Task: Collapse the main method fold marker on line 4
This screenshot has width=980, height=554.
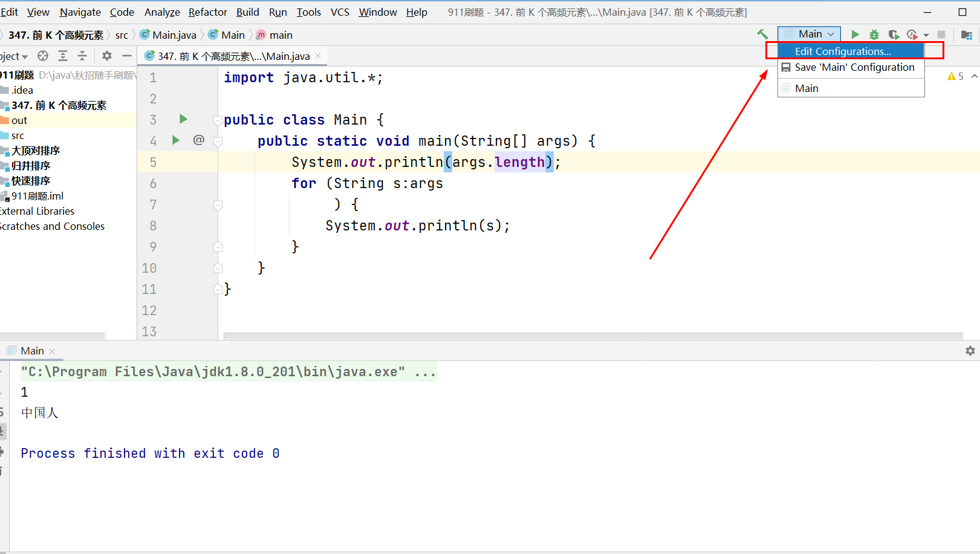Action: [218, 142]
